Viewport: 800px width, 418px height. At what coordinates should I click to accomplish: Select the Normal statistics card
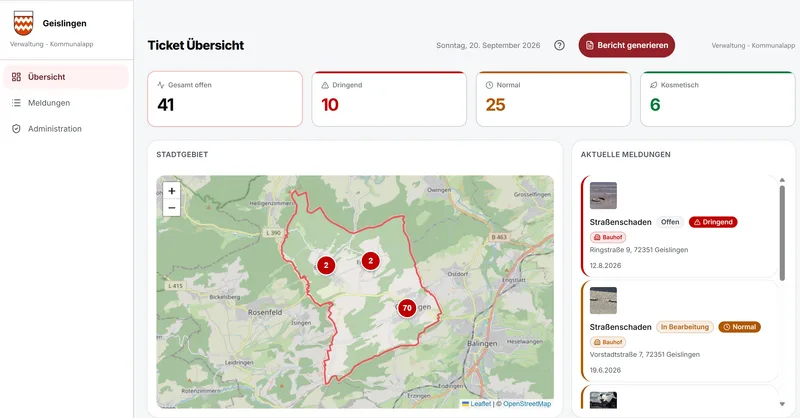(x=554, y=99)
